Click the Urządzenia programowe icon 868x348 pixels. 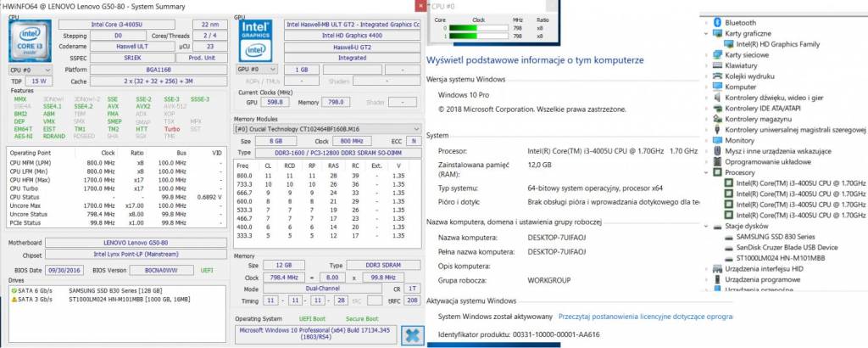[717, 279]
